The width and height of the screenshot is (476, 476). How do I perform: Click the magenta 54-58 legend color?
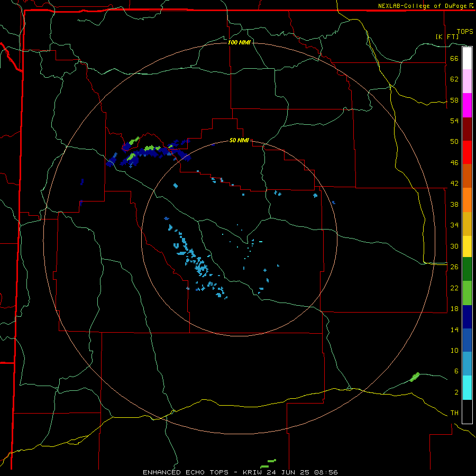point(467,105)
